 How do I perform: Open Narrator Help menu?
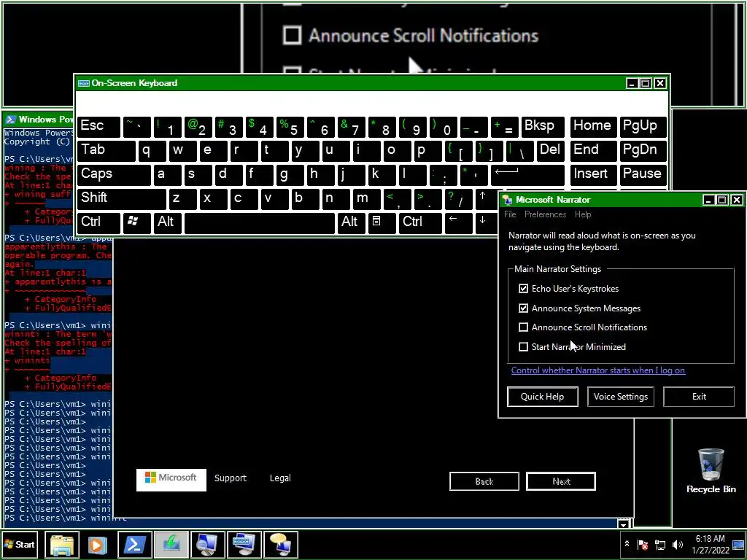click(583, 214)
